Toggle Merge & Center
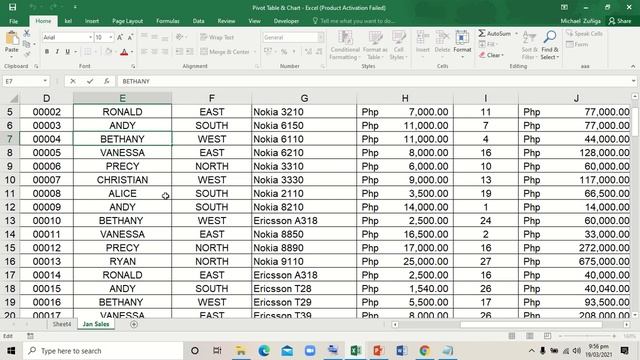640x360 pixels. point(225,52)
